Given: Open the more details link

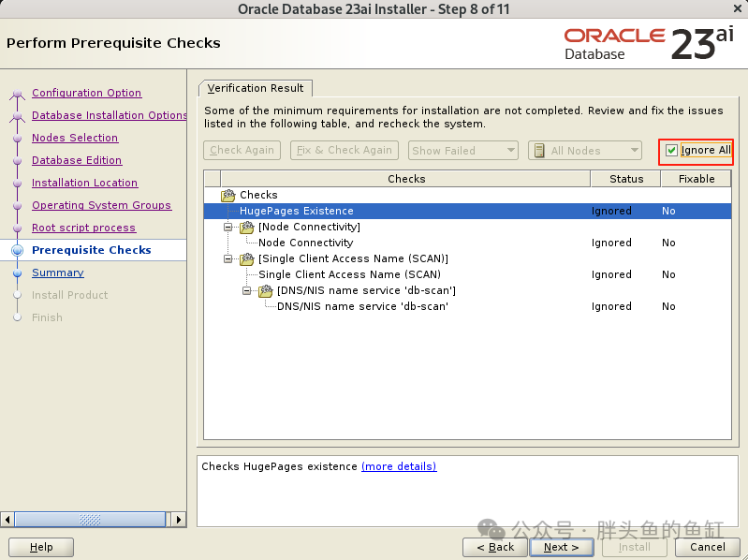Looking at the screenshot, I should pos(399,466).
